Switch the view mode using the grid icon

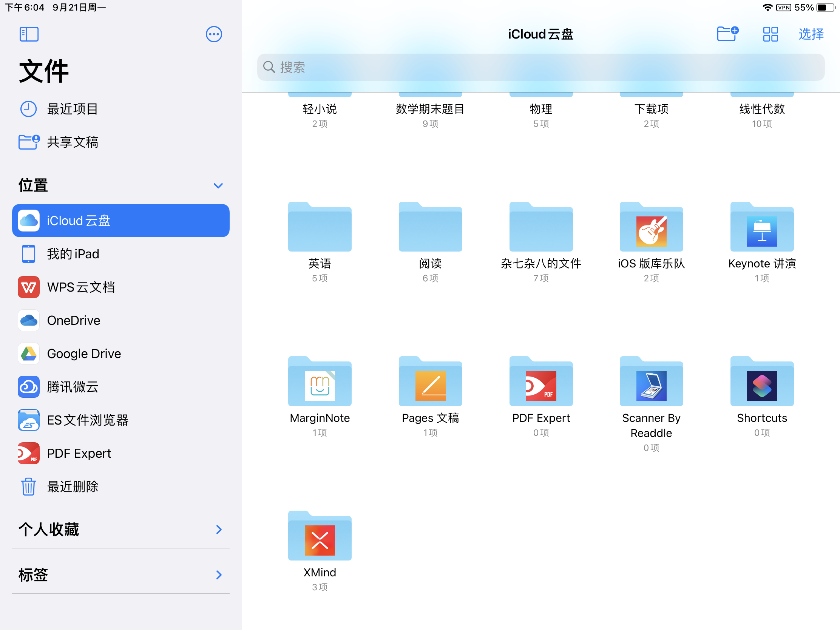pyautogui.click(x=770, y=34)
